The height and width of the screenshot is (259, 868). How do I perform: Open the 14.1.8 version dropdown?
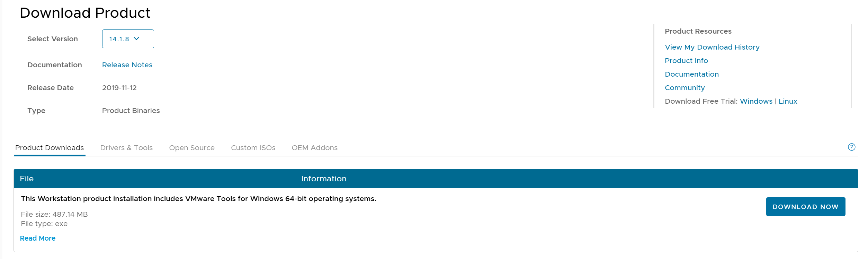[128, 39]
